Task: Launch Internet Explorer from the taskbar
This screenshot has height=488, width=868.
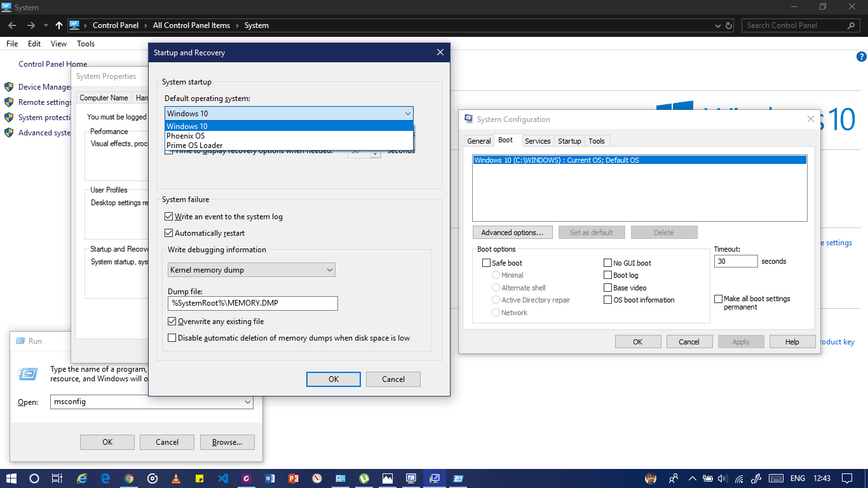Action: coord(82,478)
